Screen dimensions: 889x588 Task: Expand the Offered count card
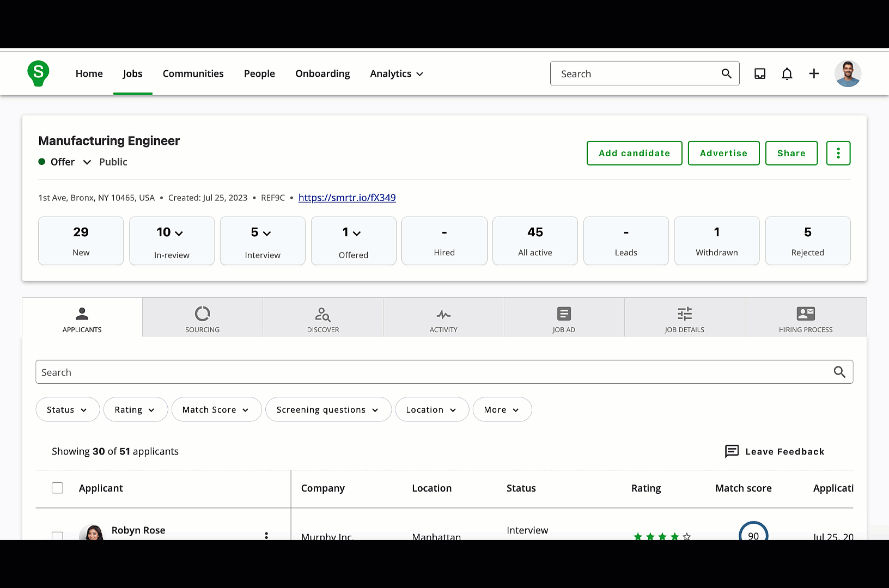pyautogui.click(x=354, y=241)
